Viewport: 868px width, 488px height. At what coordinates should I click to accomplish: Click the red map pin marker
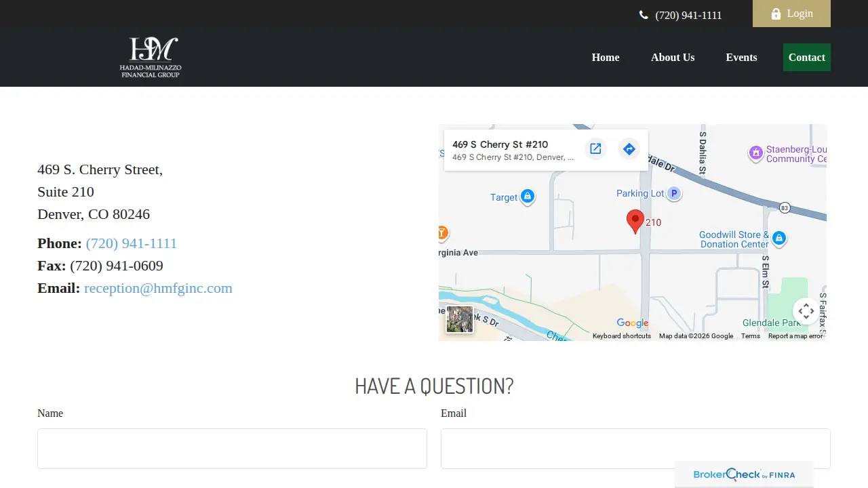[x=635, y=222]
